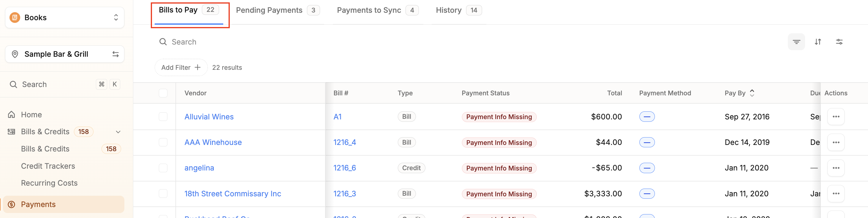868x218 pixels.
Task: Click the Bills & Credits section icon
Action: pyautogui.click(x=12, y=132)
